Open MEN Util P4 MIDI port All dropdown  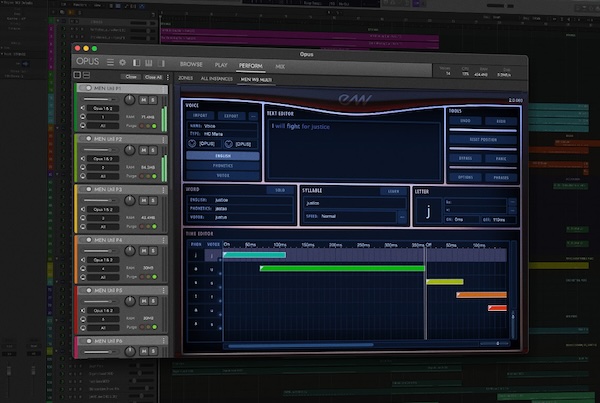point(103,277)
